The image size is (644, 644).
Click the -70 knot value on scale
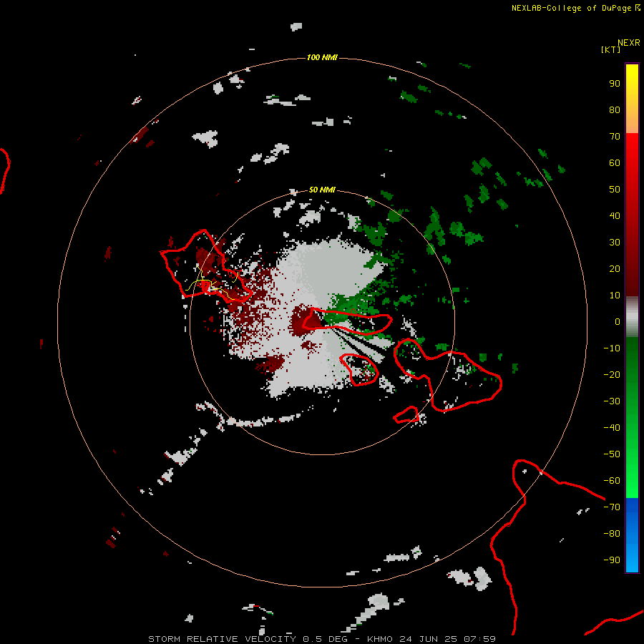click(x=612, y=507)
